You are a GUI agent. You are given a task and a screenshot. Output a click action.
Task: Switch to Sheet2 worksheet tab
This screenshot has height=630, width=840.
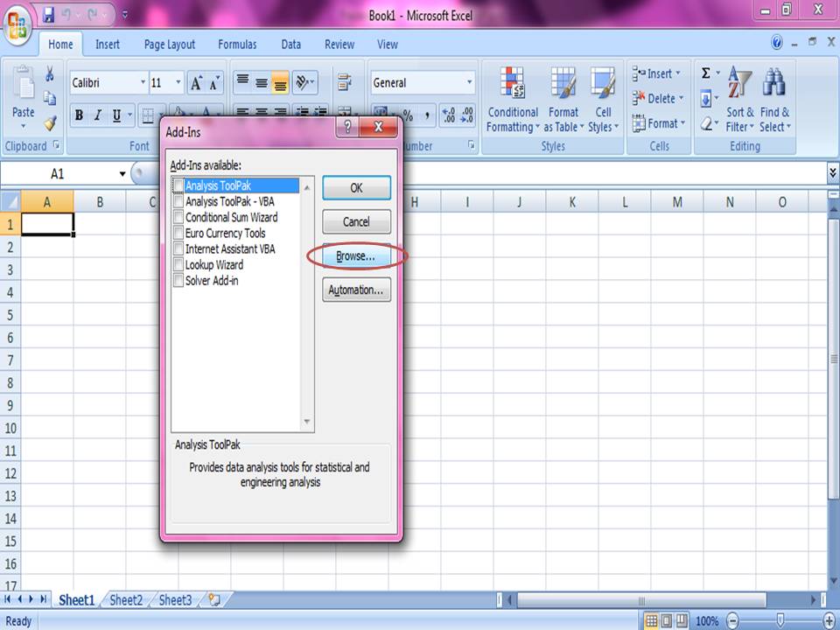(x=126, y=600)
